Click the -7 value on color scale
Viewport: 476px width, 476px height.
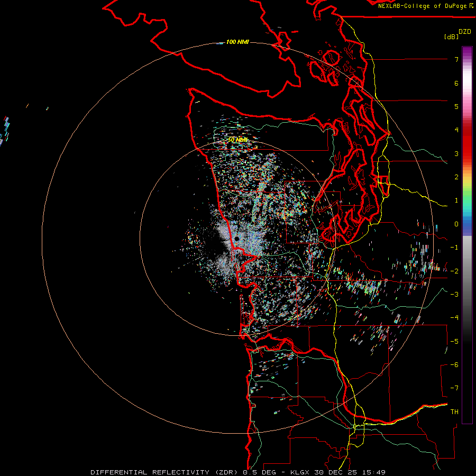click(x=454, y=388)
